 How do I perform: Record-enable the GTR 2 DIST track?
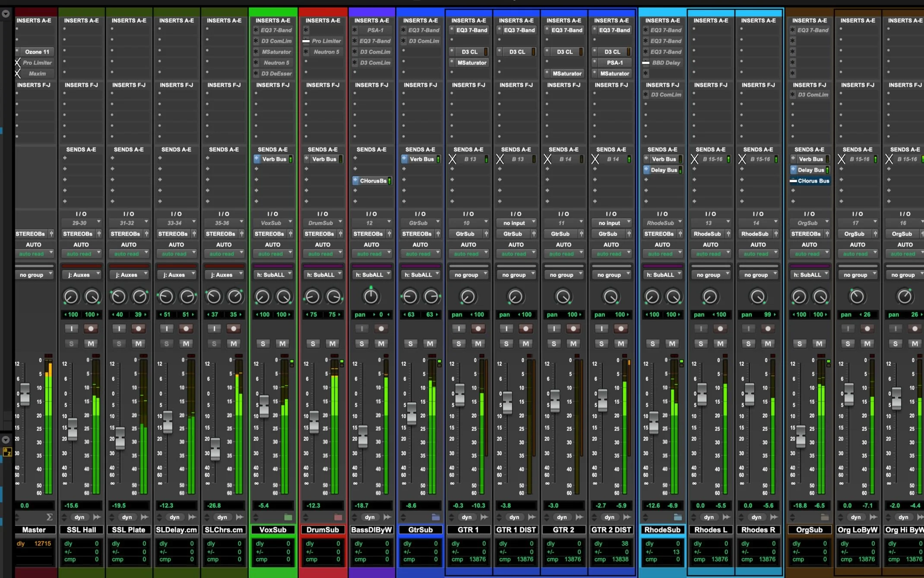tap(621, 329)
